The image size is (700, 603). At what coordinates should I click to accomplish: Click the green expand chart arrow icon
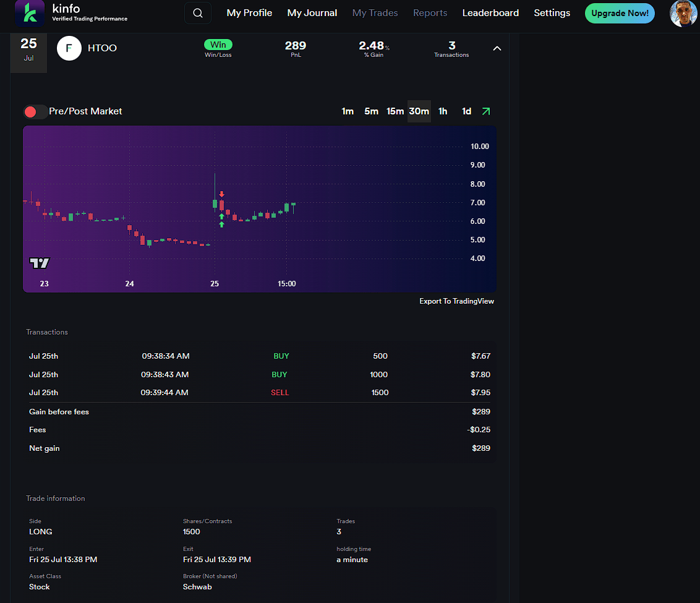pyautogui.click(x=486, y=111)
